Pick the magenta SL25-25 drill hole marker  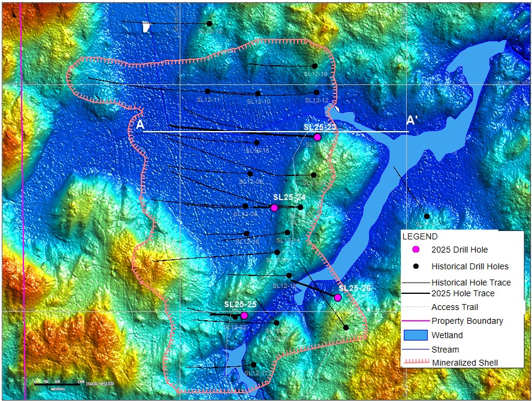(x=244, y=315)
